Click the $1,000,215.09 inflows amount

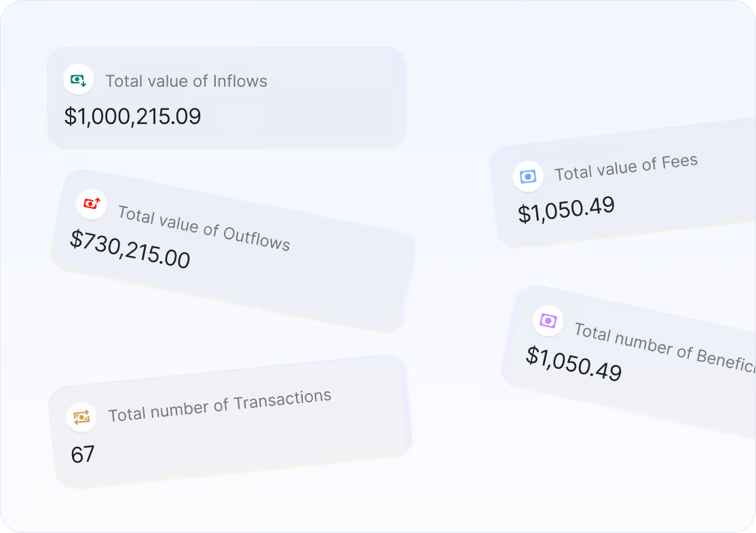click(133, 117)
